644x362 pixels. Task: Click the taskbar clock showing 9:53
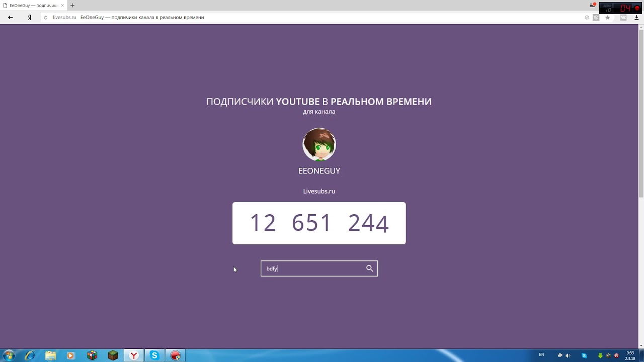(630, 355)
